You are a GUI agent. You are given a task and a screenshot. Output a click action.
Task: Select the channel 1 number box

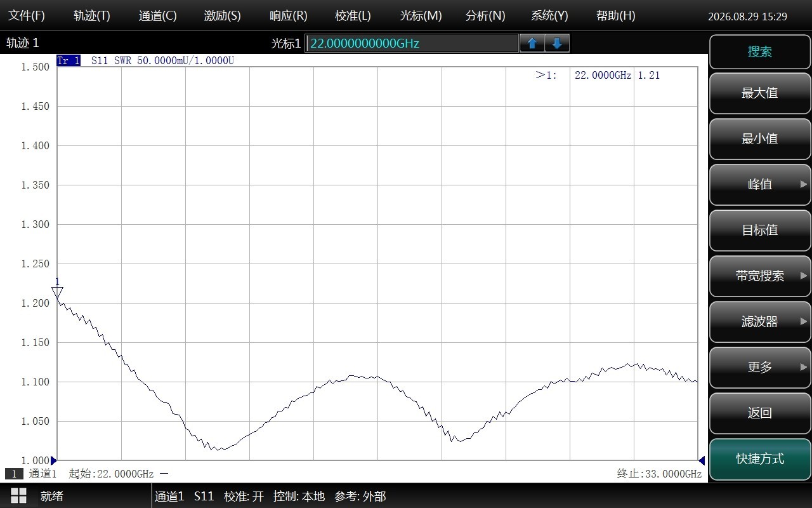(x=14, y=474)
